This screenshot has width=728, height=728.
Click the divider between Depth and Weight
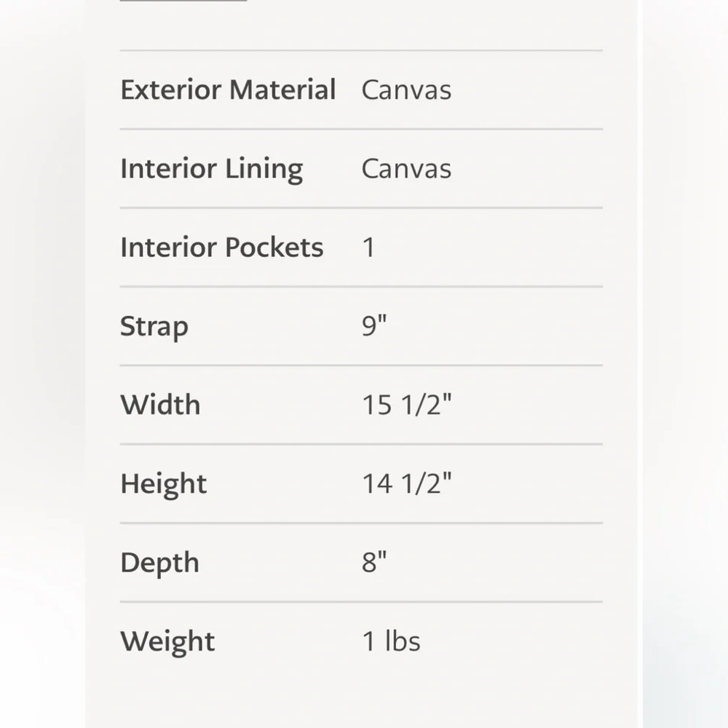361,602
